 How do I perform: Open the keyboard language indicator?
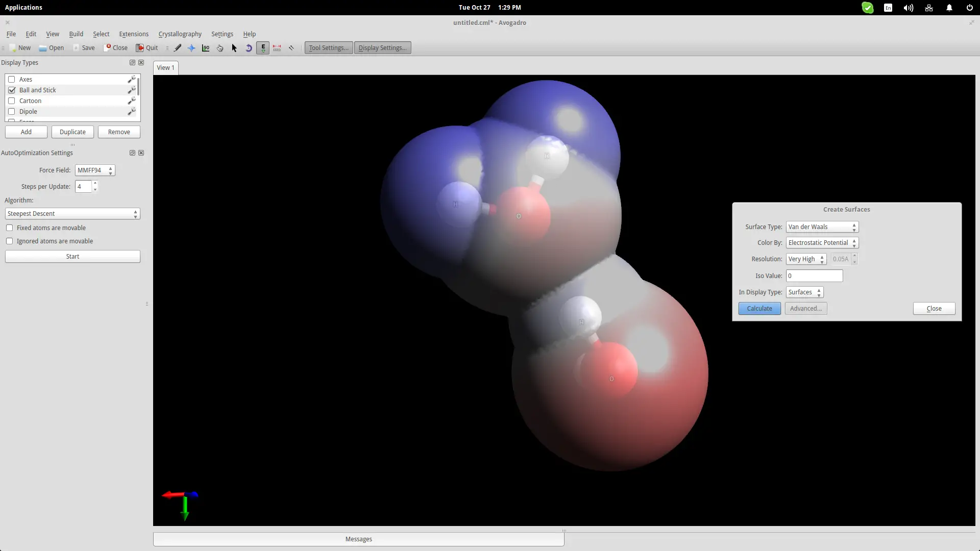[888, 8]
